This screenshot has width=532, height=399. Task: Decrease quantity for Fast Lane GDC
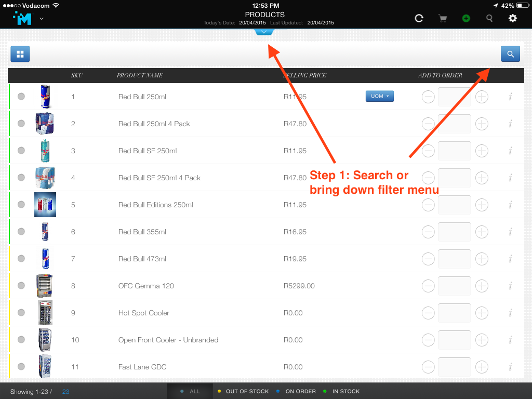point(428,367)
